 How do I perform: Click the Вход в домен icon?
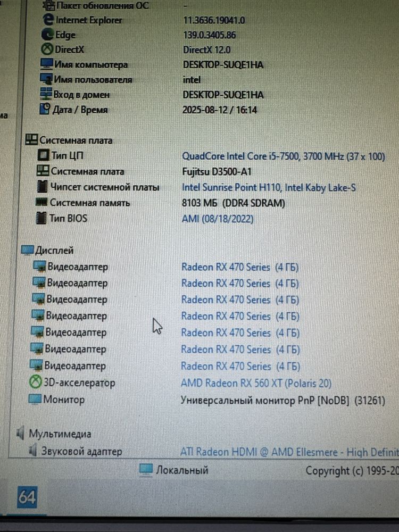(x=46, y=94)
